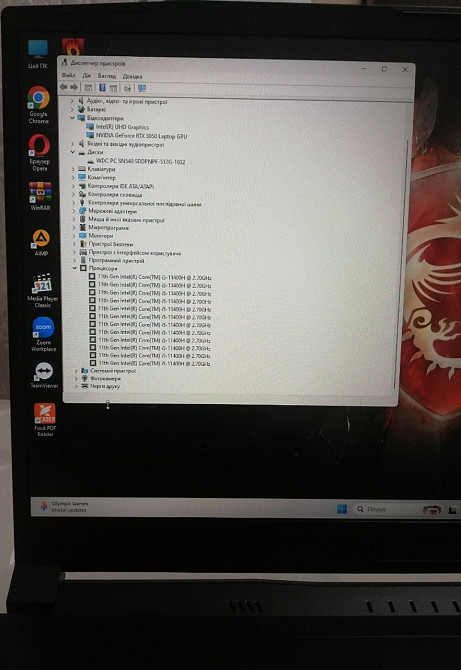Expand the Батареї node
Viewport: 461px width, 670px height.
(x=72, y=109)
